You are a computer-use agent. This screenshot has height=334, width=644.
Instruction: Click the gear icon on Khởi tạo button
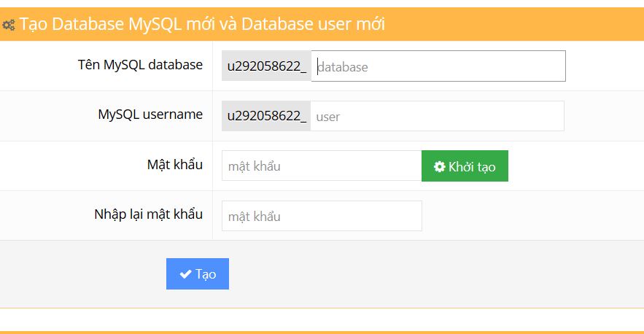(440, 166)
